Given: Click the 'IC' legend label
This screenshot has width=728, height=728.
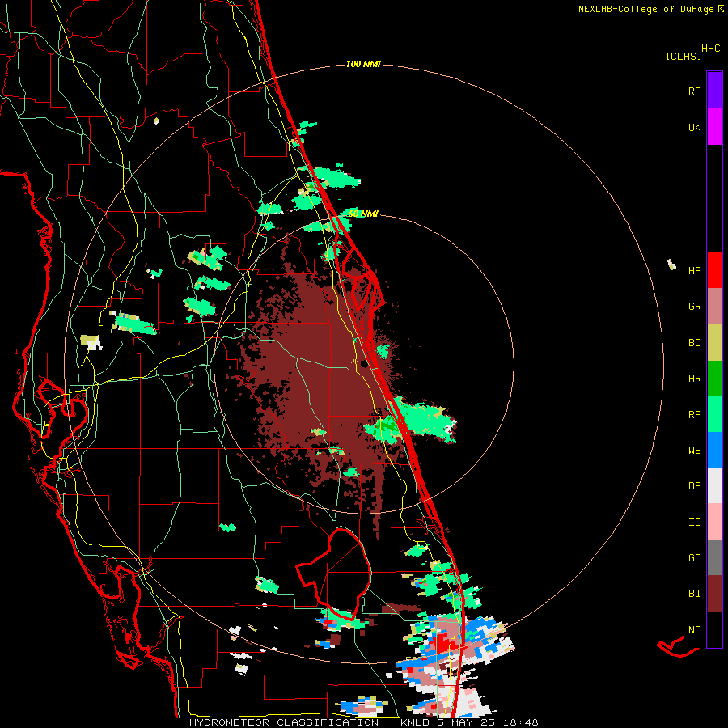Looking at the screenshot, I should pos(694,523).
